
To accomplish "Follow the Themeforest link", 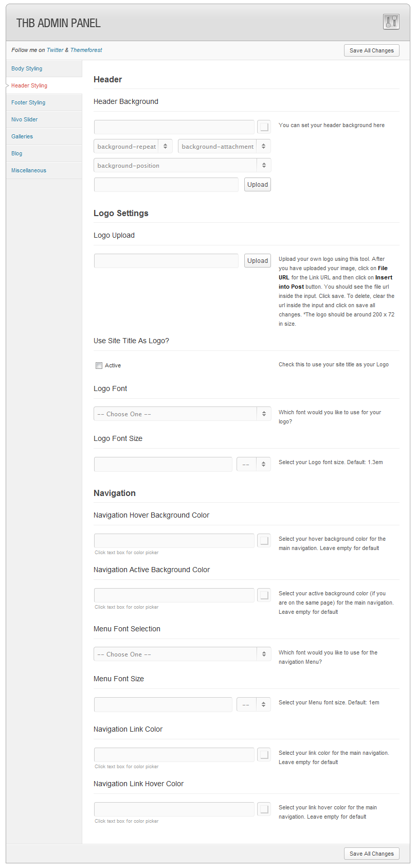I will [86, 50].
